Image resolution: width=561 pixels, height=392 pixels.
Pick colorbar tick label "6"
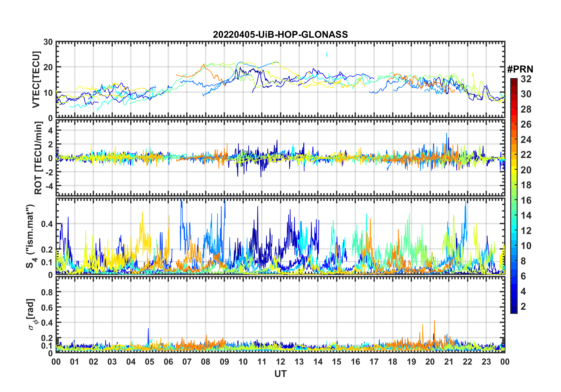[x=523, y=276]
